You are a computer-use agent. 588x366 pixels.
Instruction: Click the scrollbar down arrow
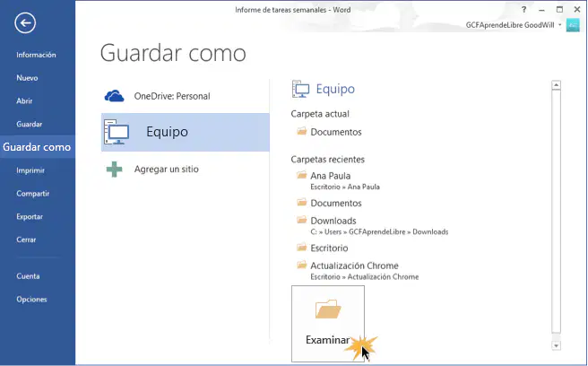click(x=556, y=345)
